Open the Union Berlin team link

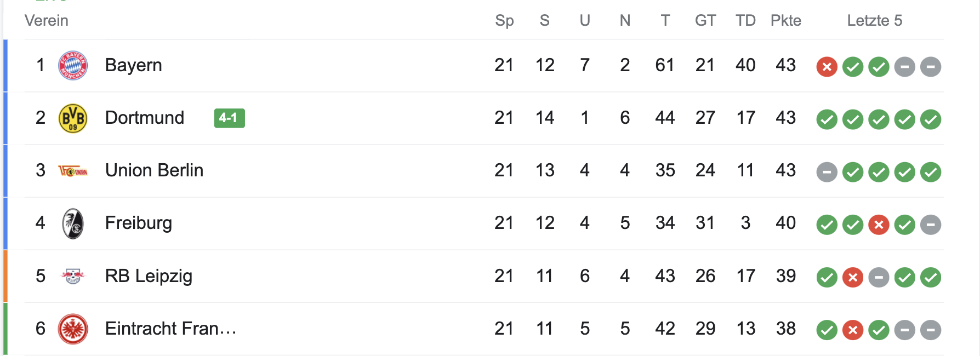tap(154, 170)
